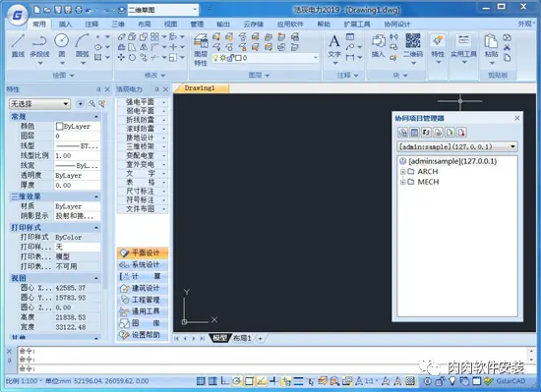This screenshot has width=541, height=392.
Task: Click the Undo arrow in quick access toolbar
Action: [89, 11]
